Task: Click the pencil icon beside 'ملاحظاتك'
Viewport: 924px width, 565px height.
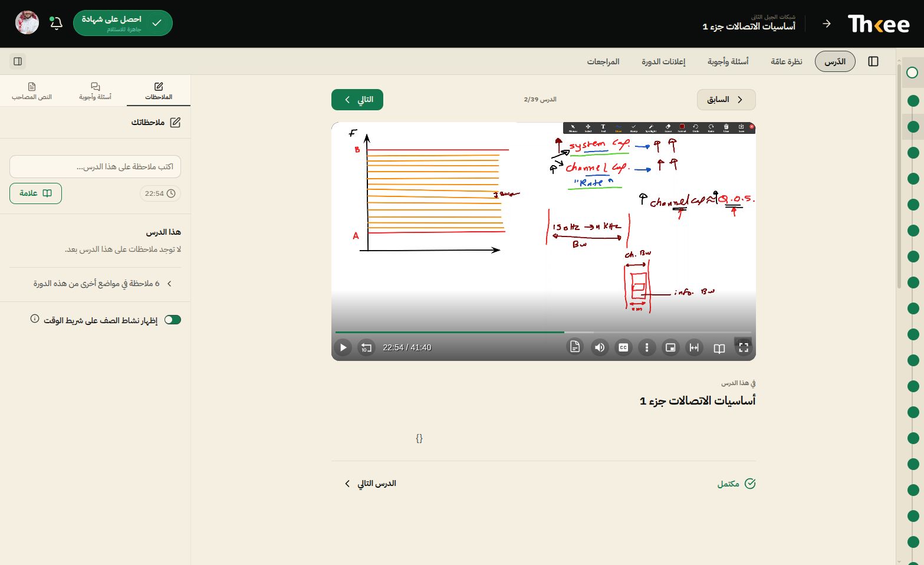Action: coord(175,123)
